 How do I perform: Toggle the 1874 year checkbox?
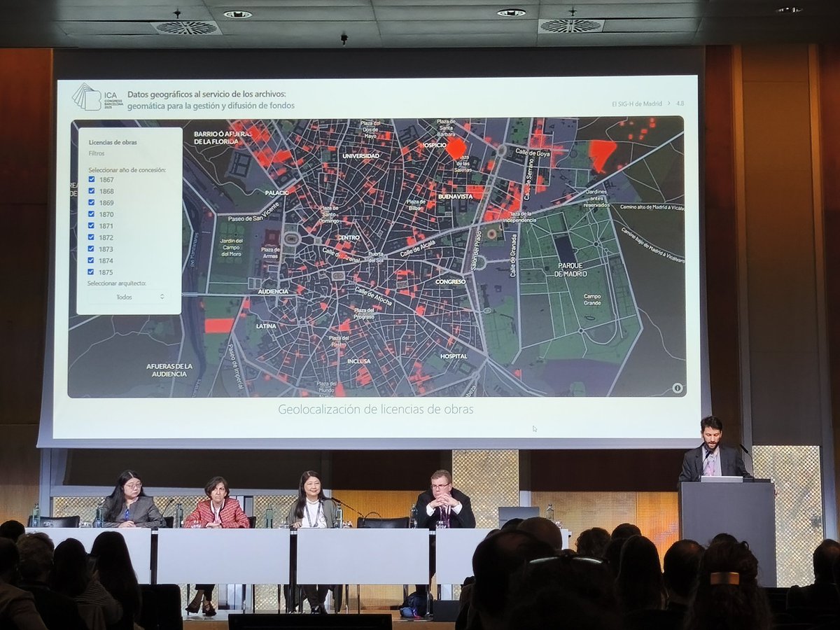click(x=92, y=260)
